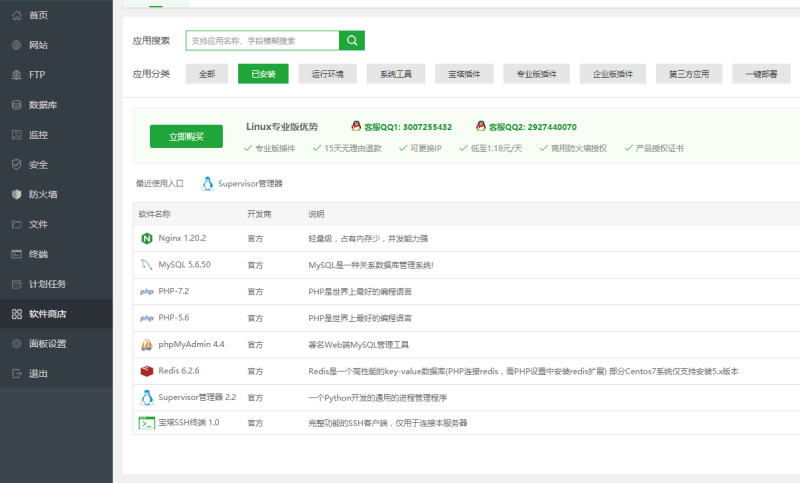The image size is (800, 483).
Task: Click the 低至1.18元/天 feature text
Action: pos(496,148)
